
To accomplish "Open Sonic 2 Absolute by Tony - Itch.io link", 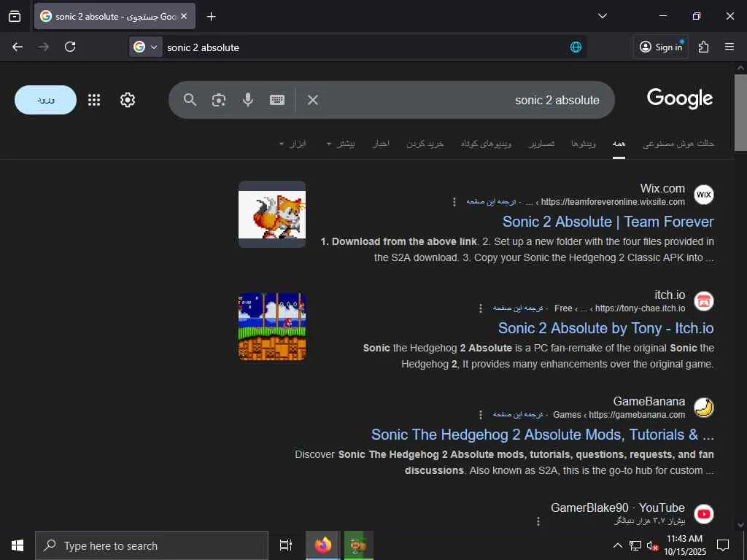I will [605, 328].
